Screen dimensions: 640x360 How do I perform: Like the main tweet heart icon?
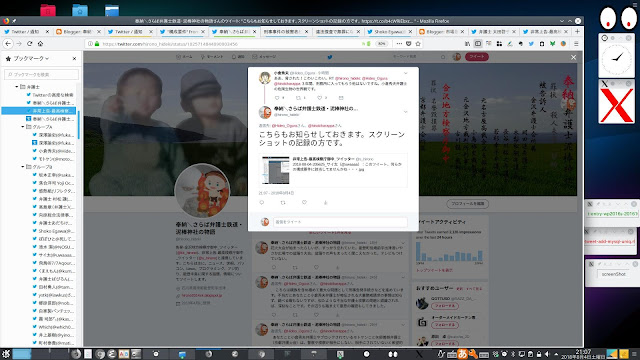pos(304,202)
